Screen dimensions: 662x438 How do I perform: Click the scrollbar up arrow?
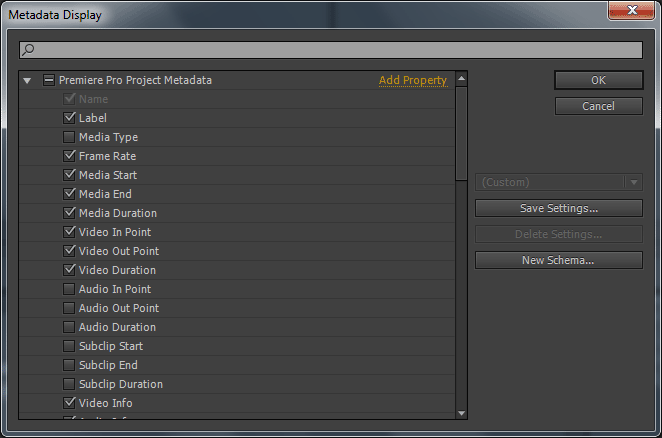click(461, 79)
